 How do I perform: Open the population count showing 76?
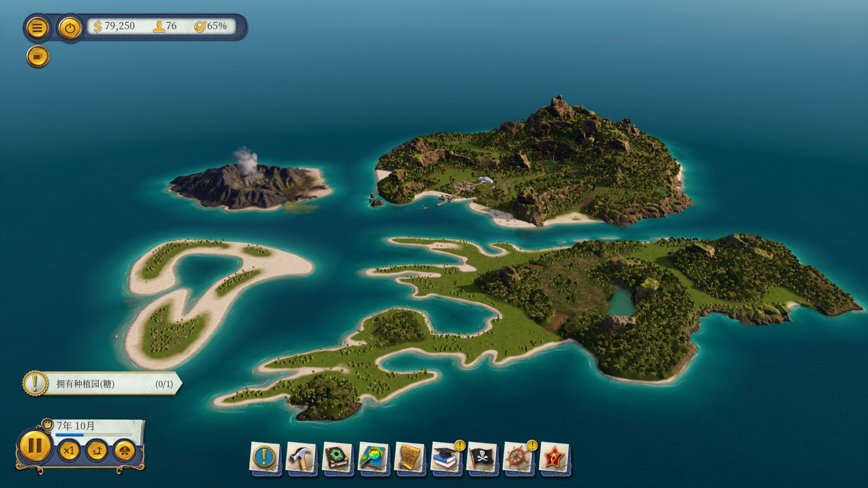165,26
